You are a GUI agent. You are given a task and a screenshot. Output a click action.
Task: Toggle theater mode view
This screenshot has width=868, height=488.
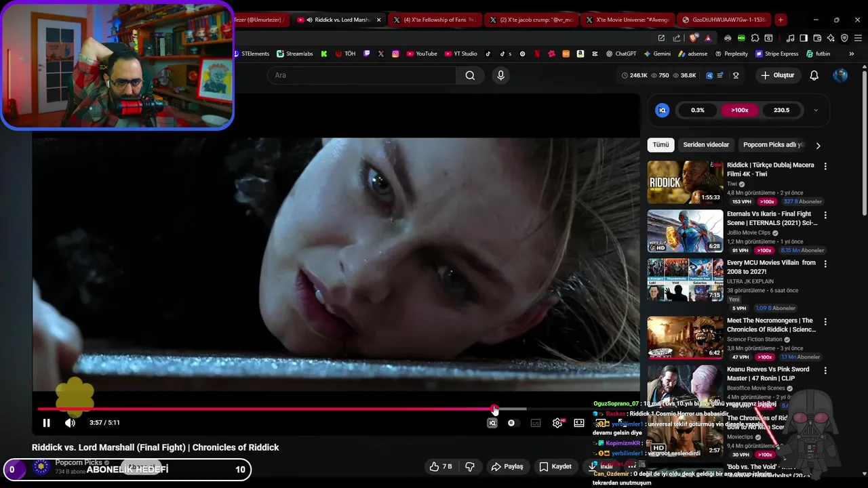(x=579, y=423)
